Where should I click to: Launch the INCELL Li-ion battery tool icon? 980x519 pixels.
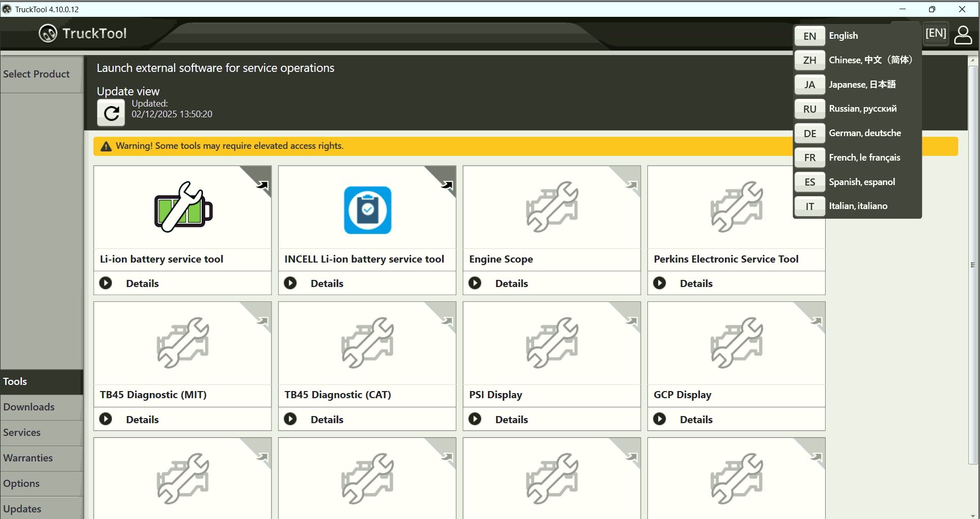tap(367, 210)
